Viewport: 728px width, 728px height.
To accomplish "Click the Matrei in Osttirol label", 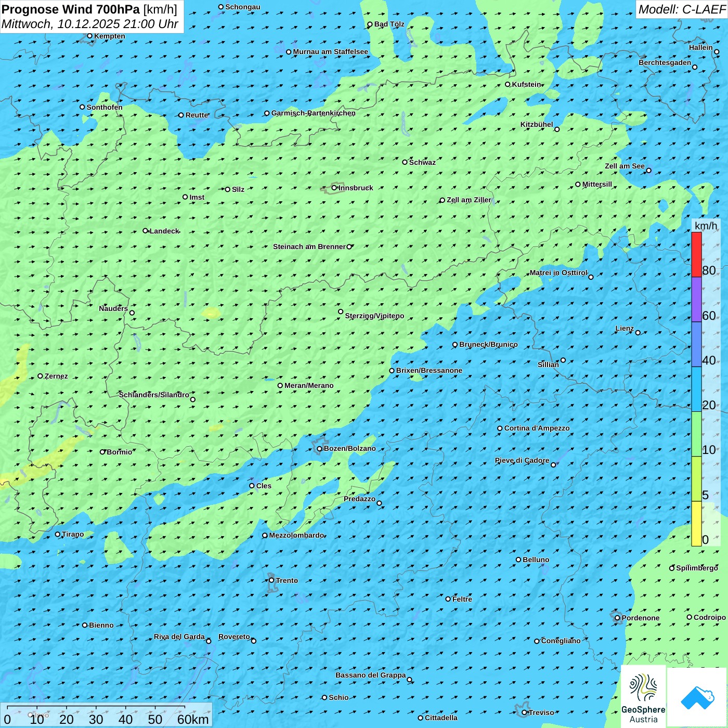I will [558, 272].
